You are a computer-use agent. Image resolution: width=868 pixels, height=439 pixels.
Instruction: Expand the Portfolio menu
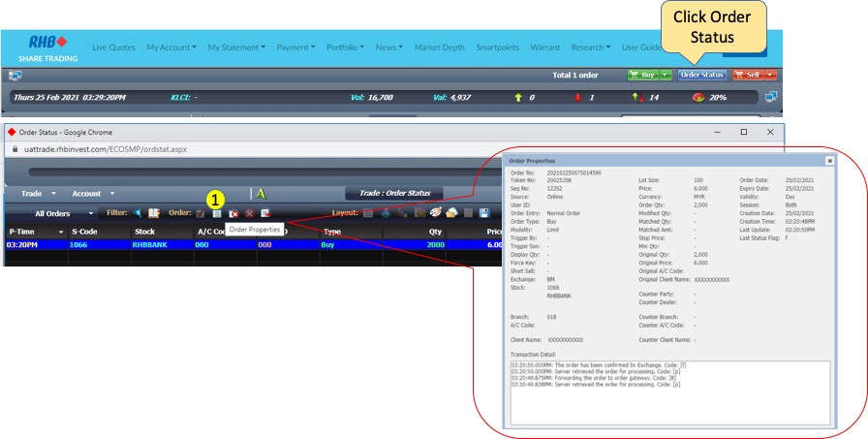pos(346,47)
